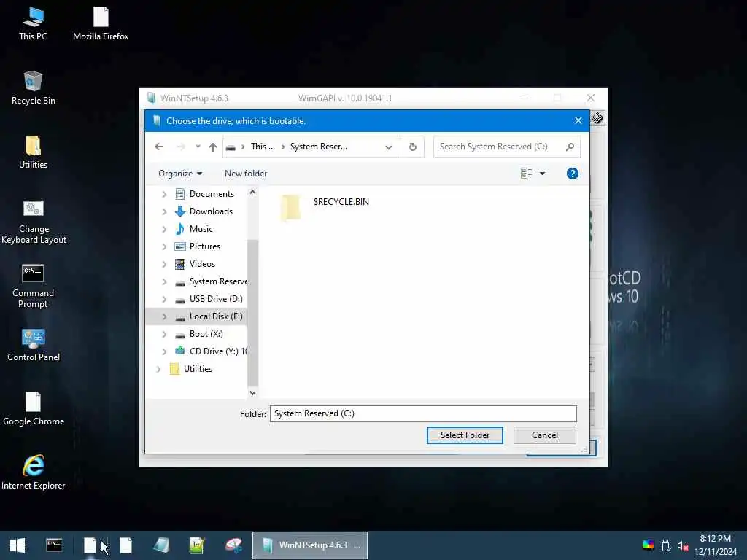
Task: Click the tree scrollbar up arrow
Action: click(253, 192)
